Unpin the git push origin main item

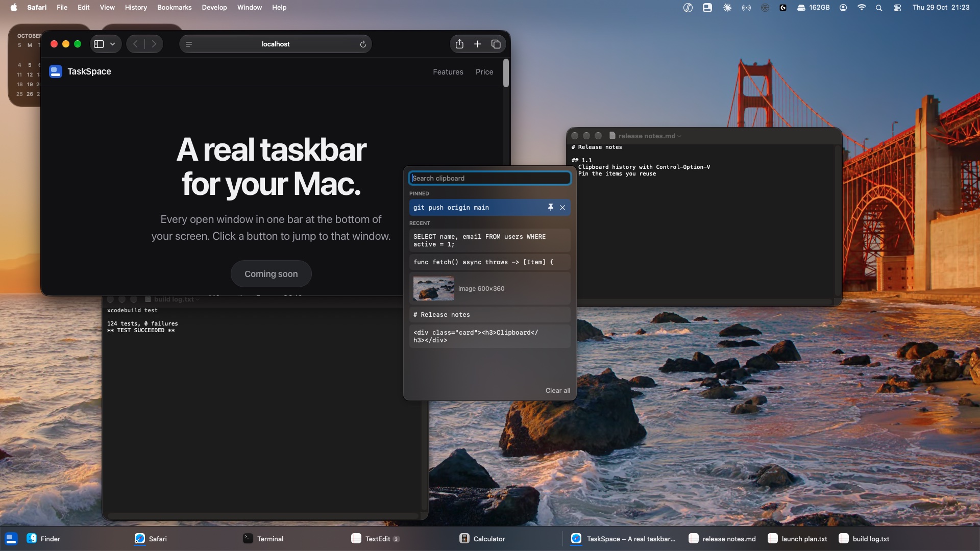550,207
